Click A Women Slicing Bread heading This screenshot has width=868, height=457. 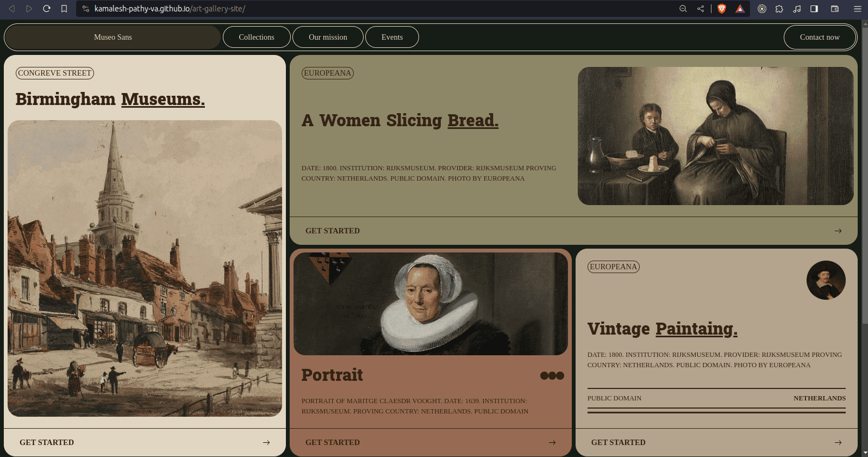pyautogui.click(x=400, y=120)
